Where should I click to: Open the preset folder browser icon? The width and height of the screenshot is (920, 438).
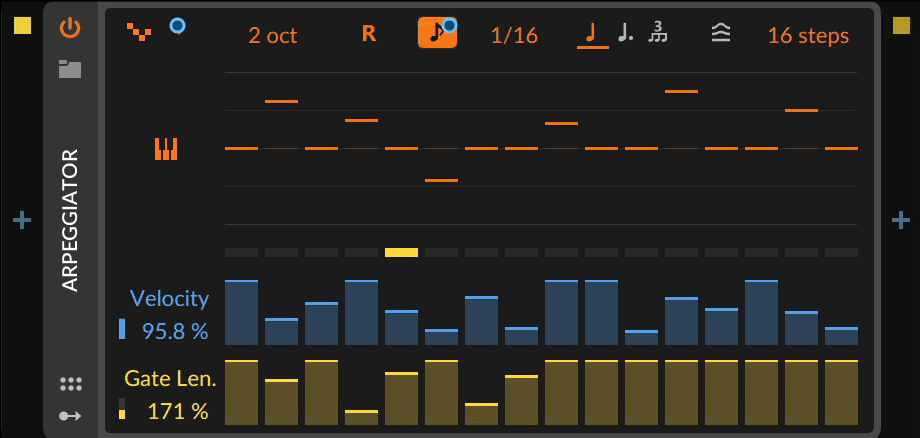pos(69,69)
